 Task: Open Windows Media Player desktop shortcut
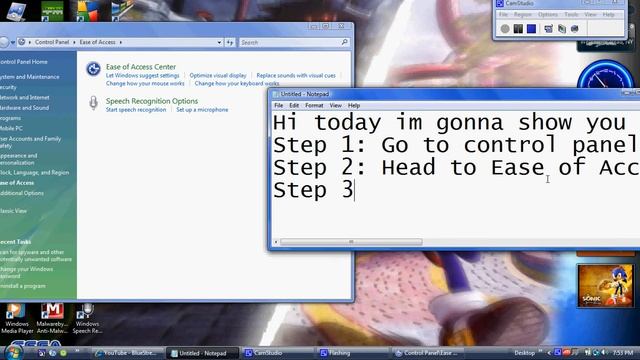pos(17,319)
